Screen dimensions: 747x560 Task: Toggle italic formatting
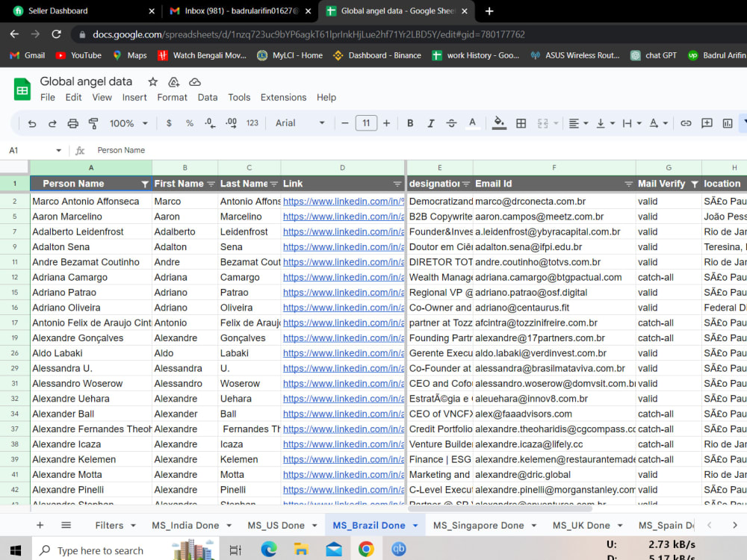(x=431, y=123)
